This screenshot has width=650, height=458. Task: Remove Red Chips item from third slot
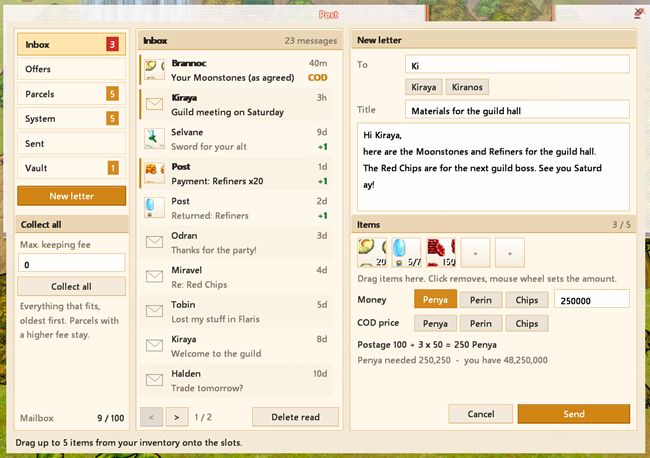pos(441,252)
